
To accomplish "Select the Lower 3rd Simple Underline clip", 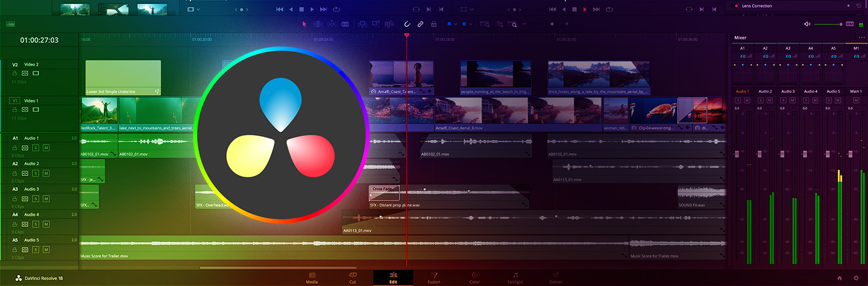I will [124, 78].
